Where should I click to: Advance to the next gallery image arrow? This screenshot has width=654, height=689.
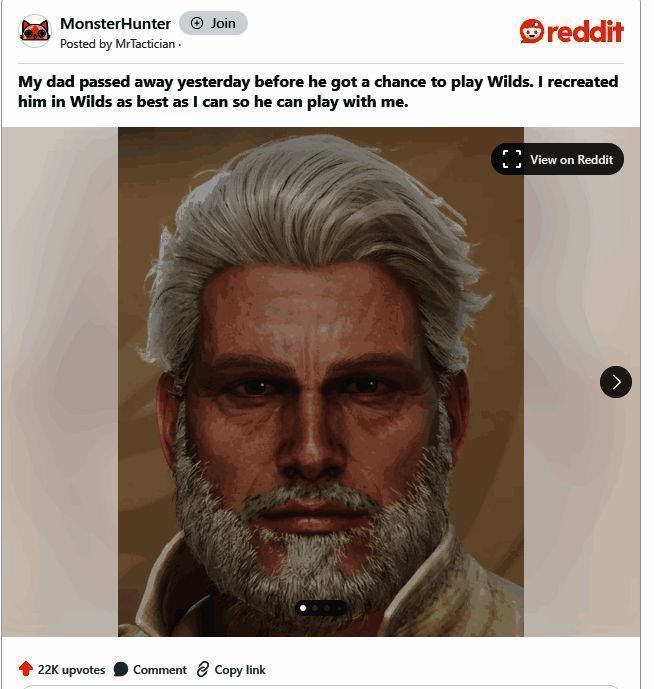[616, 382]
